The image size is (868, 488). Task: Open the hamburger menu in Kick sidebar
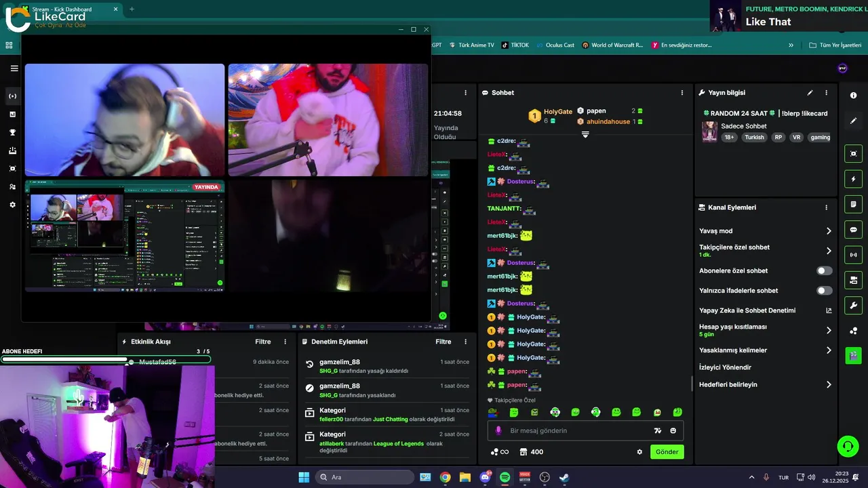14,68
